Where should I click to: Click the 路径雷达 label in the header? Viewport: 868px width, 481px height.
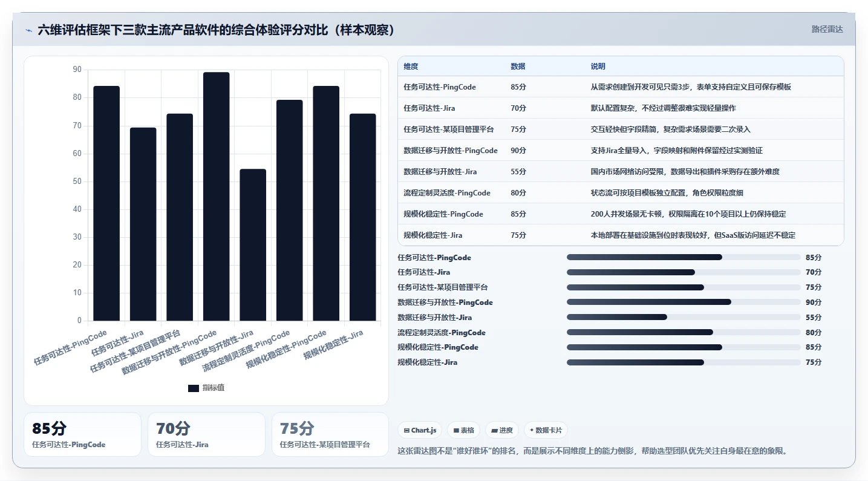click(x=827, y=29)
